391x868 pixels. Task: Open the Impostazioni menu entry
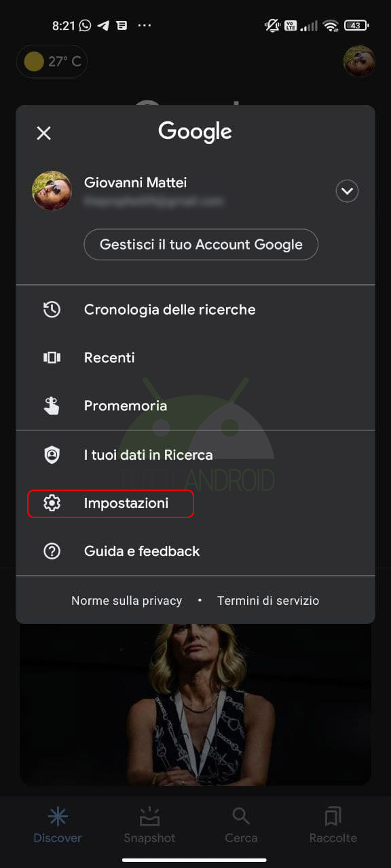coord(195,503)
